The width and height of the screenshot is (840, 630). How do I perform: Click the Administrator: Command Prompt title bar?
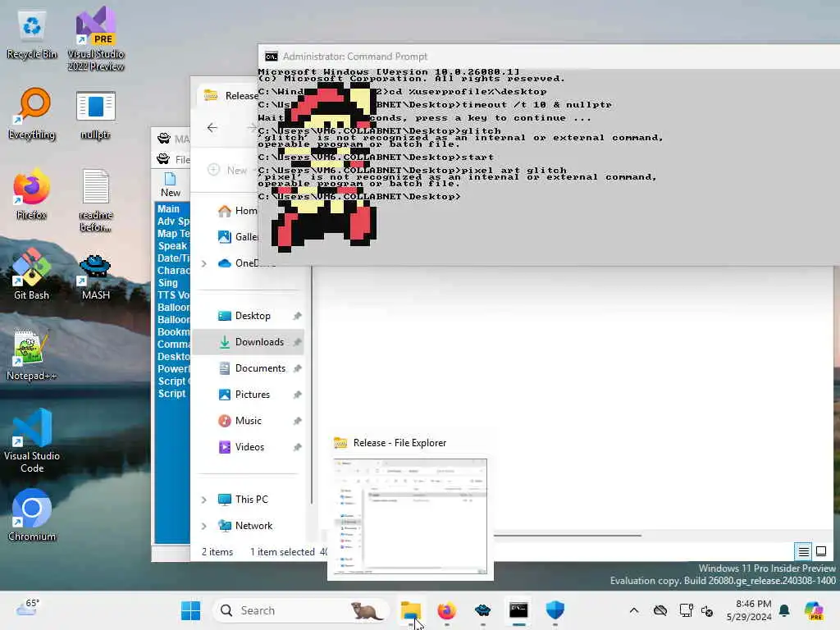(x=549, y=57)
